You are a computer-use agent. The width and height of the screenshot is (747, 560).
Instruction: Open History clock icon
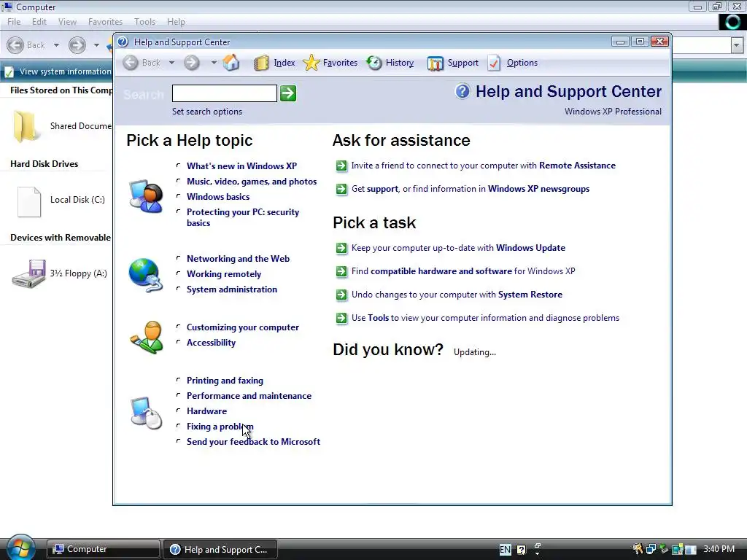[x=374, y=63]
